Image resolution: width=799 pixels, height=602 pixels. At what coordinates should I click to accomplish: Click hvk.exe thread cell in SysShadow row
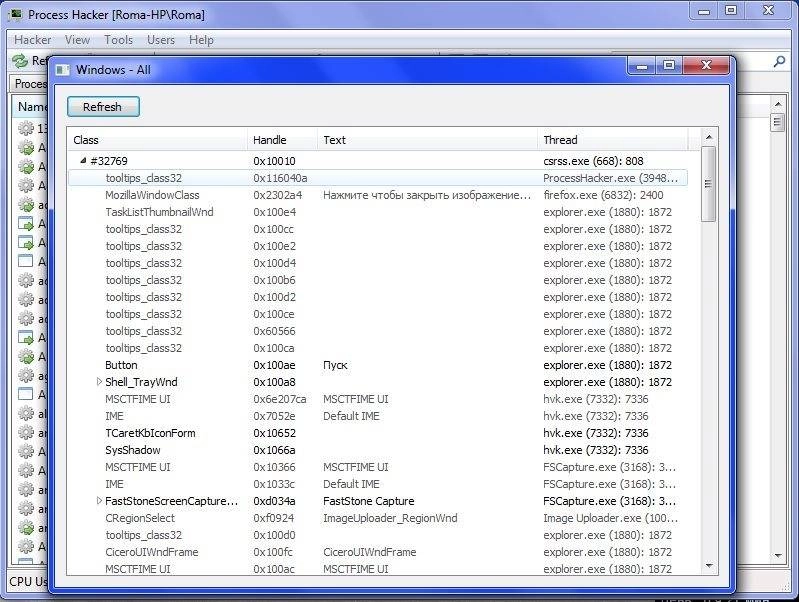tap(596, 450)
